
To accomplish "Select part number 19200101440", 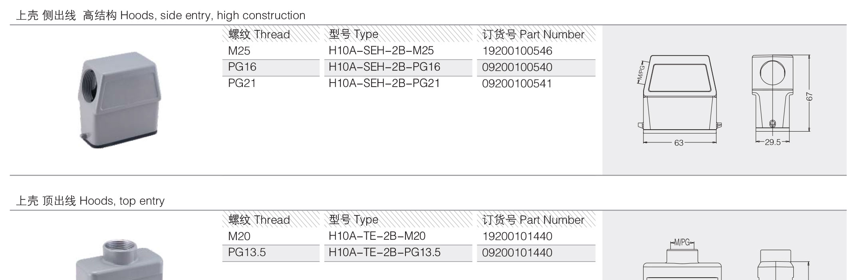I will (x=517, y=237).
